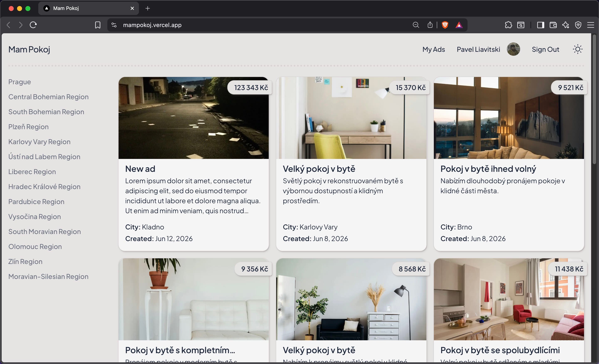Screen dimensions: 599x364
Task: Click the page vertical scrollbar
Action: point(594,100)
